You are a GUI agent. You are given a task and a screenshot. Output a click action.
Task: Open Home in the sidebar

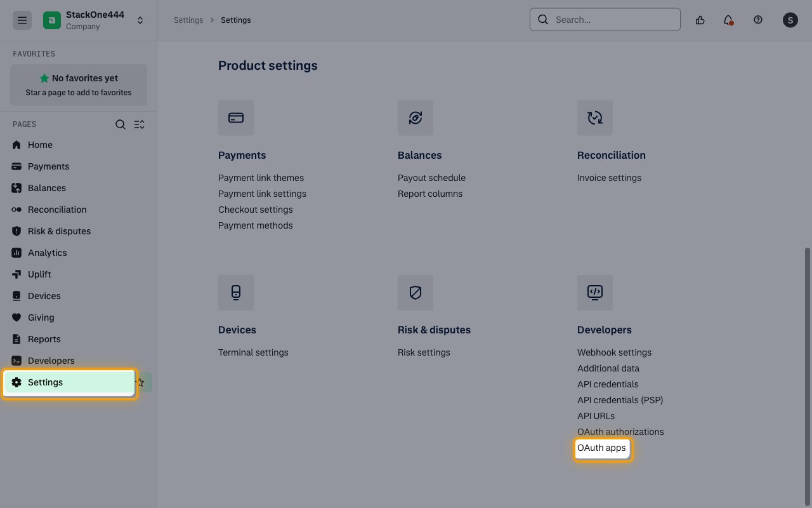tap(40, 145)
